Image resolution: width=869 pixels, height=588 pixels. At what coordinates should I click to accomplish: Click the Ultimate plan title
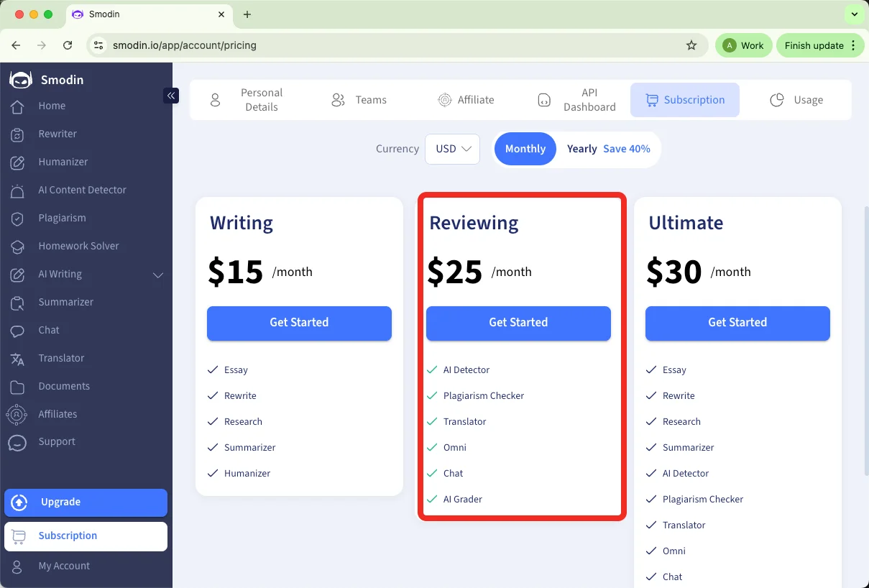(686, 223)
